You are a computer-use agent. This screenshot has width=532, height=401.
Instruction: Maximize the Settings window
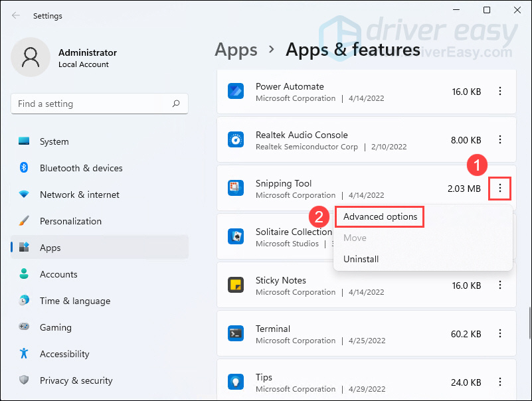[x=487, y=10]
